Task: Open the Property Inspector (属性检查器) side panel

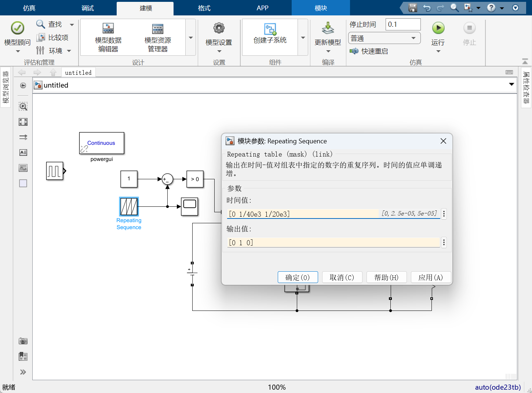Action: click(526, 88)
